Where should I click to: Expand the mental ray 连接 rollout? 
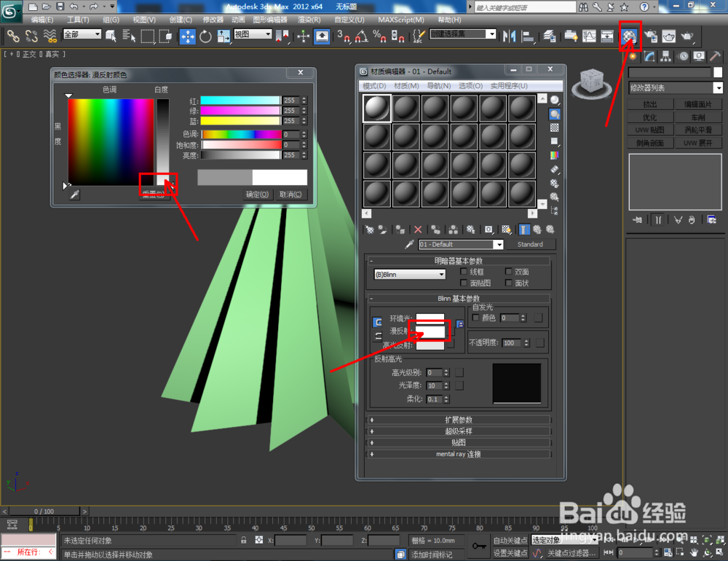[459, 454]
